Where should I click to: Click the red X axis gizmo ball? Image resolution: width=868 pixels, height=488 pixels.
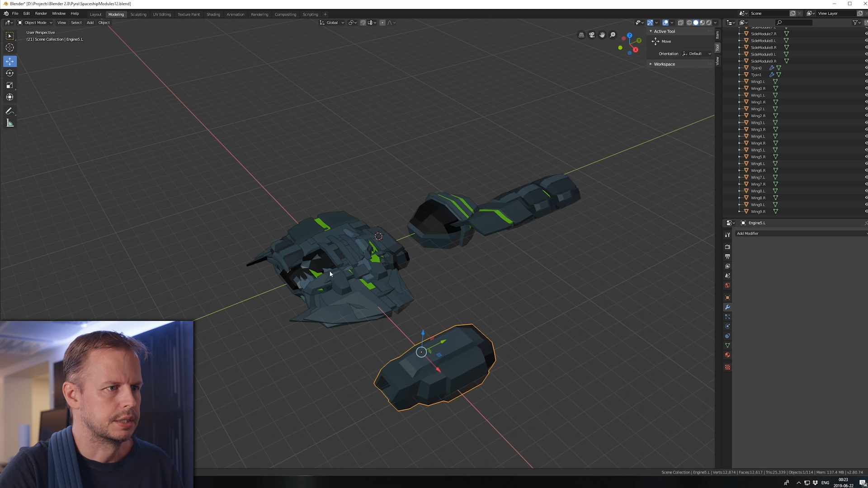pos(636,50)
